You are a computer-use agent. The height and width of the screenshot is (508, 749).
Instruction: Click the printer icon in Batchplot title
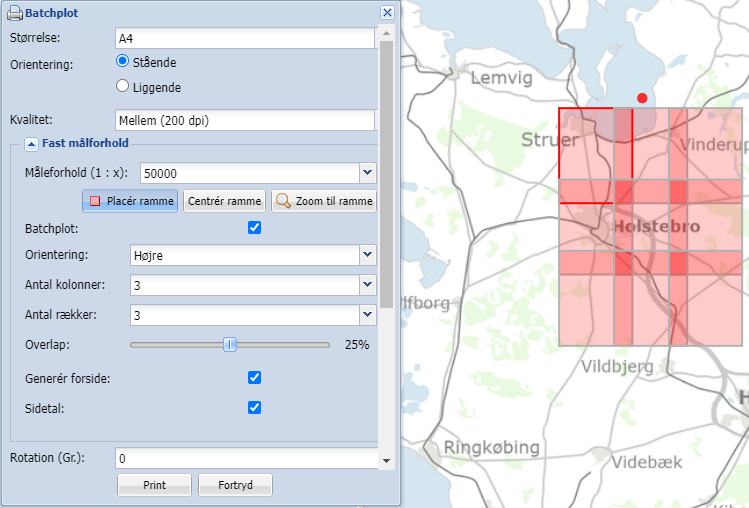pyautogui.click(x=15, y=13)
